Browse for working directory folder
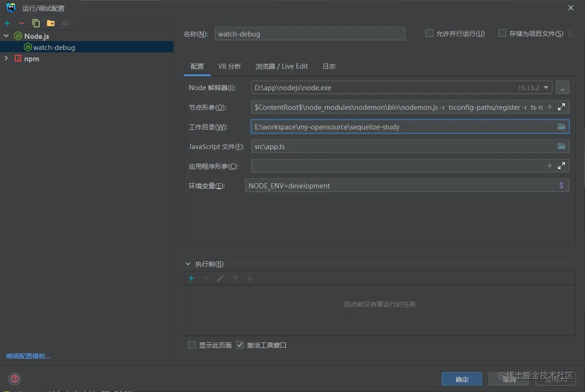Screen dimensions: 585x392 (562, 127)
